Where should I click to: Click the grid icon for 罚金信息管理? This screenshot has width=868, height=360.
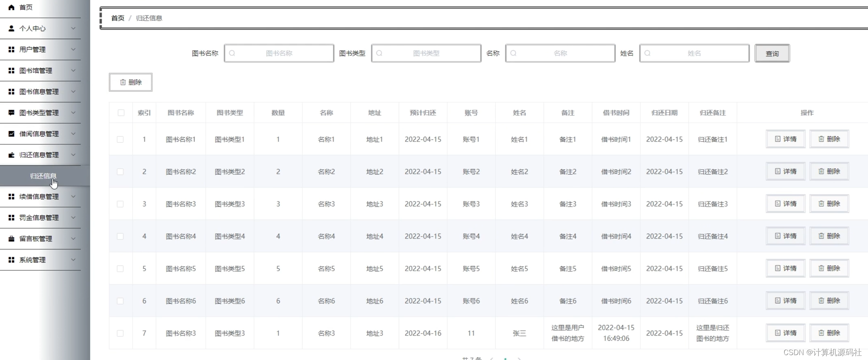(11, 218)
